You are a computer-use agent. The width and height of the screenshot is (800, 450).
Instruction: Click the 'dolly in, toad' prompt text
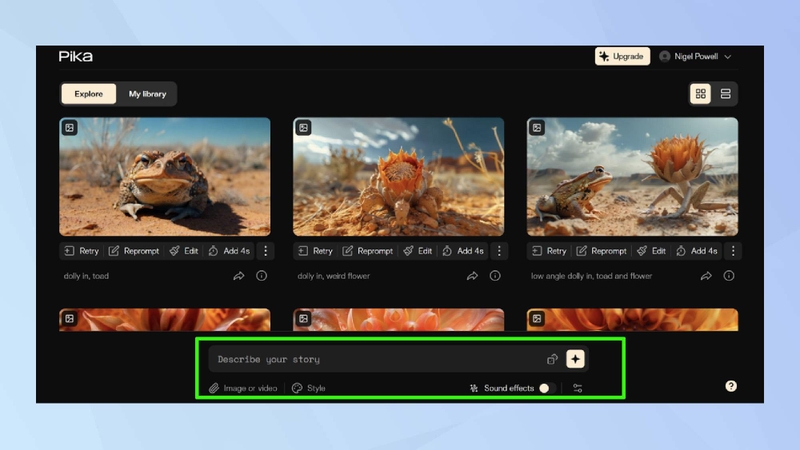tap(86, 276)
